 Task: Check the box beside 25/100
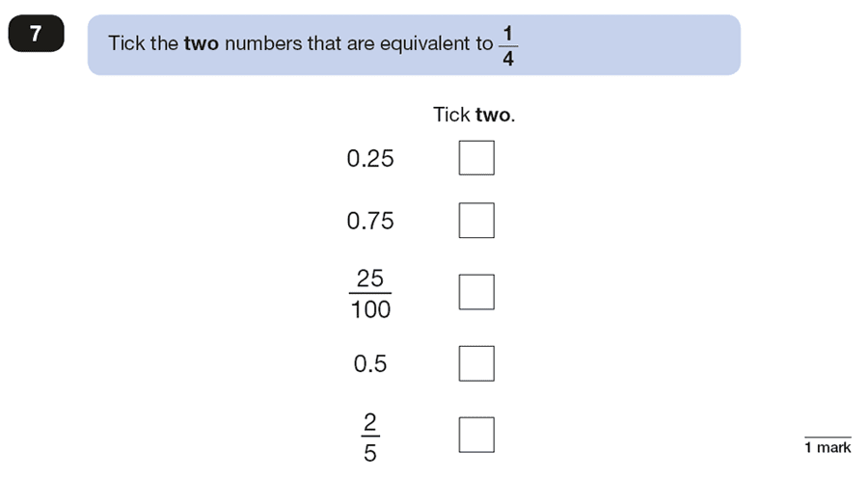point(476,292)
